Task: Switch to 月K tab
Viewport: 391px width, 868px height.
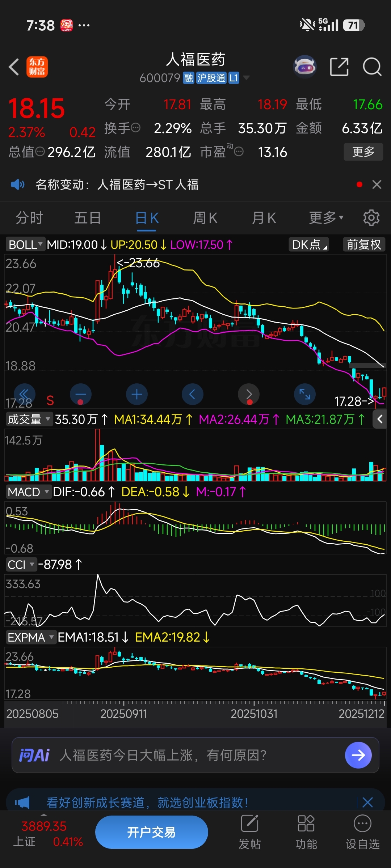Action: click(x=264, y=218)
